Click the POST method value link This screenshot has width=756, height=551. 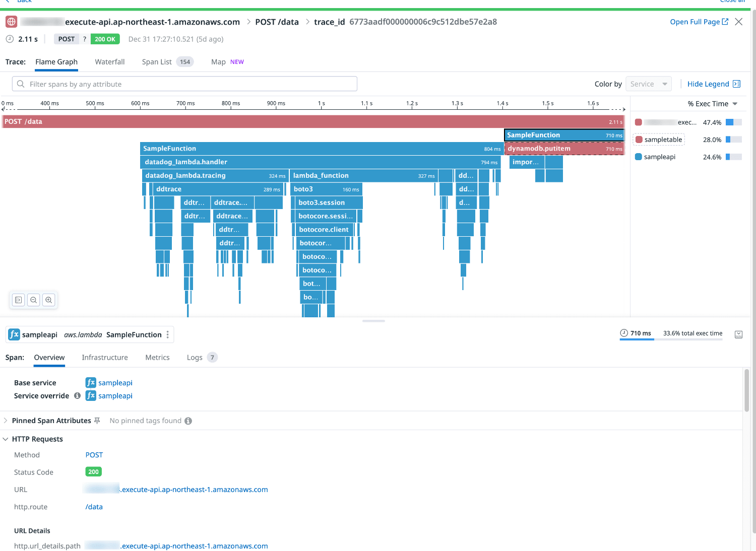[94, 455]
